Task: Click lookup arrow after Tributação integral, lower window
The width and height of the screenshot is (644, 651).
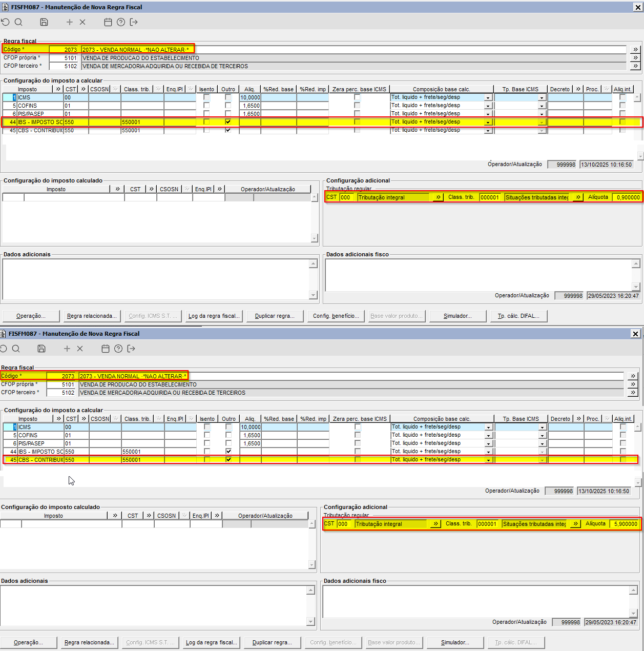Action: [x=435, y=524]
